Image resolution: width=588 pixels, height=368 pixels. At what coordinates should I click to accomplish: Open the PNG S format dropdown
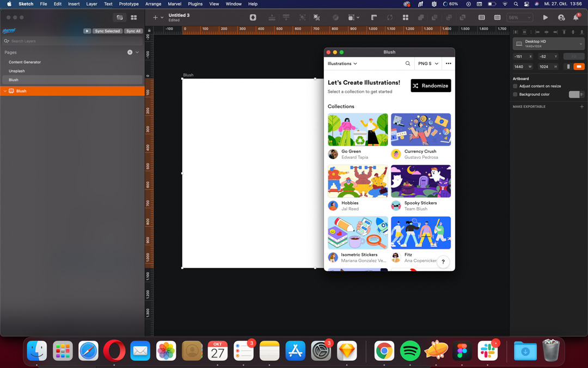(428, 63)
